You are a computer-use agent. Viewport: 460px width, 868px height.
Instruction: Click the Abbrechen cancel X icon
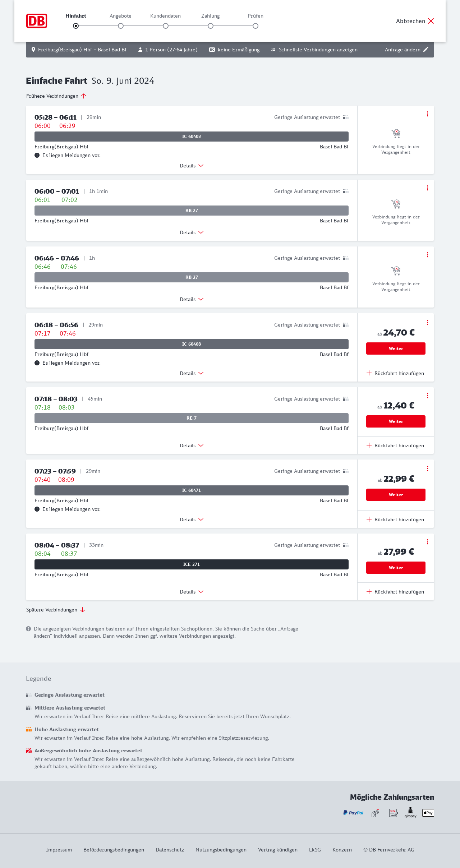431,21
